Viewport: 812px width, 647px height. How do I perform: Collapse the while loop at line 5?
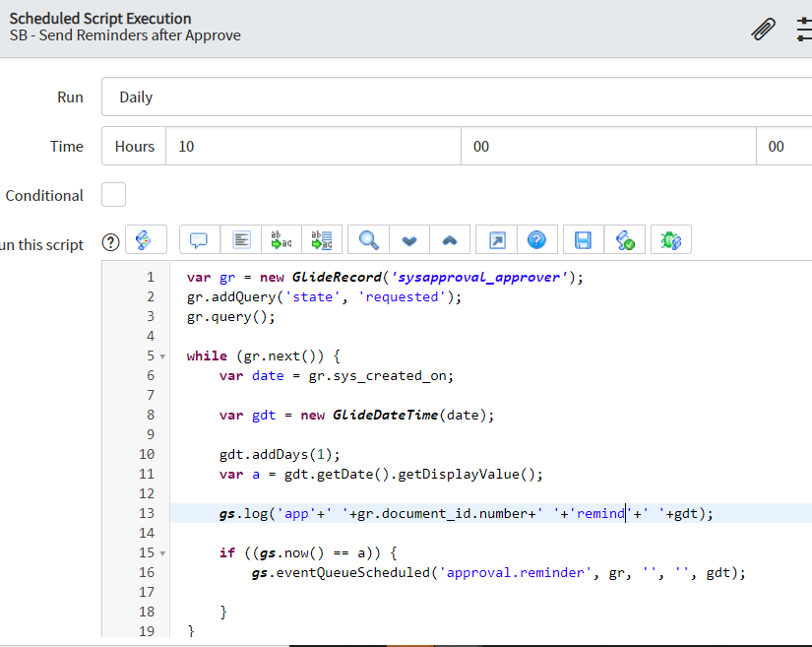point(161,356)
